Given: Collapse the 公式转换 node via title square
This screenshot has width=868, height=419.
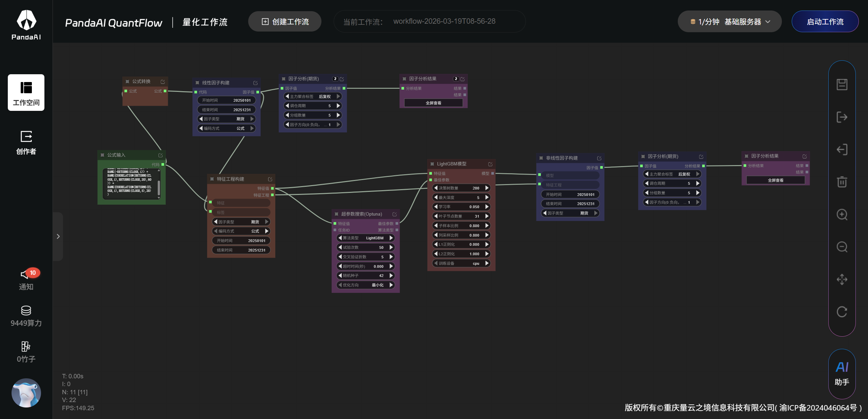Looking at the screenshot, I should click(127, 82).
